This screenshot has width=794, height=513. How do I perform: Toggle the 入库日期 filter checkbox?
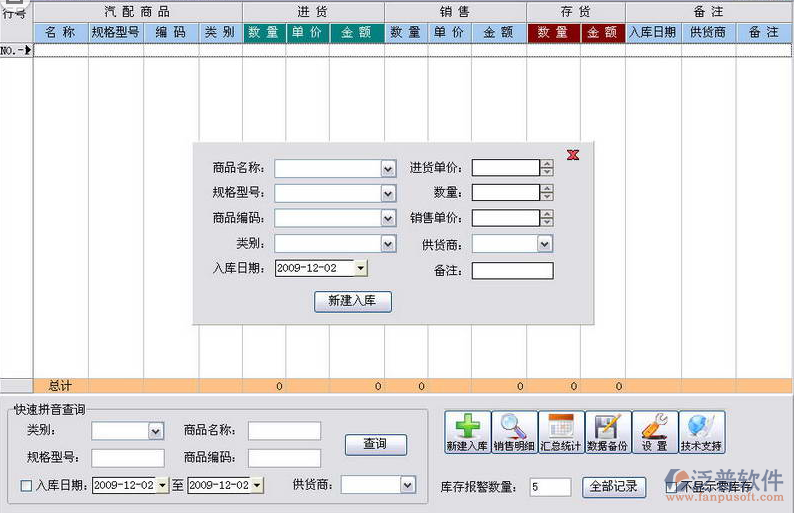[26, 486]
